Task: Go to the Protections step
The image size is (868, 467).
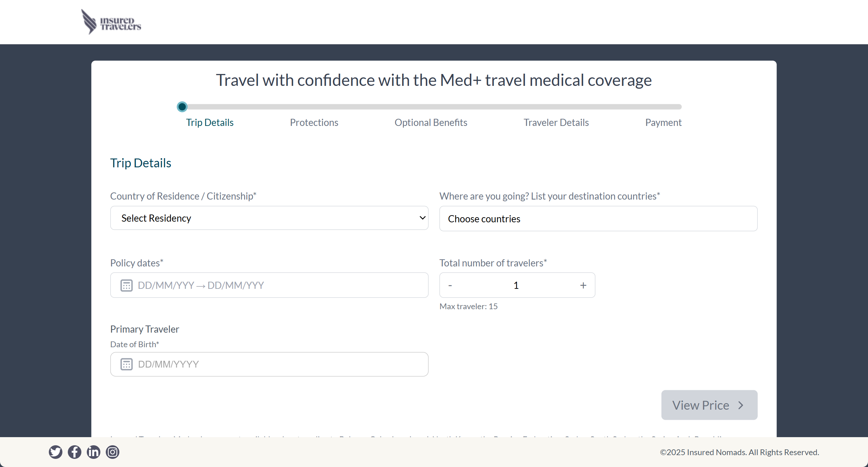Action: (314, 123)
